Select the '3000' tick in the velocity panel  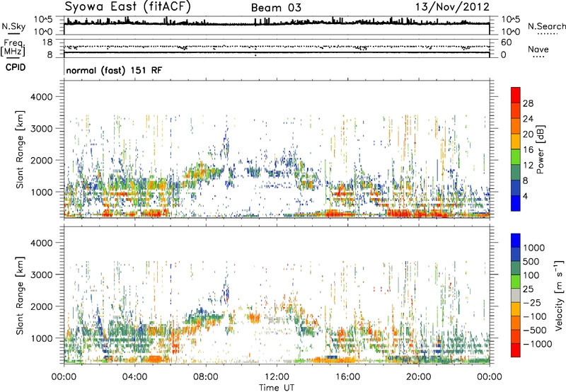pos(41,275)
